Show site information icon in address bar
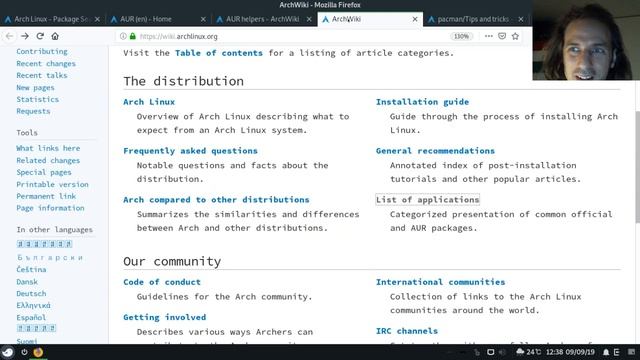The height and width of the screenshot is (360, 640). click(x=123, y=36)
